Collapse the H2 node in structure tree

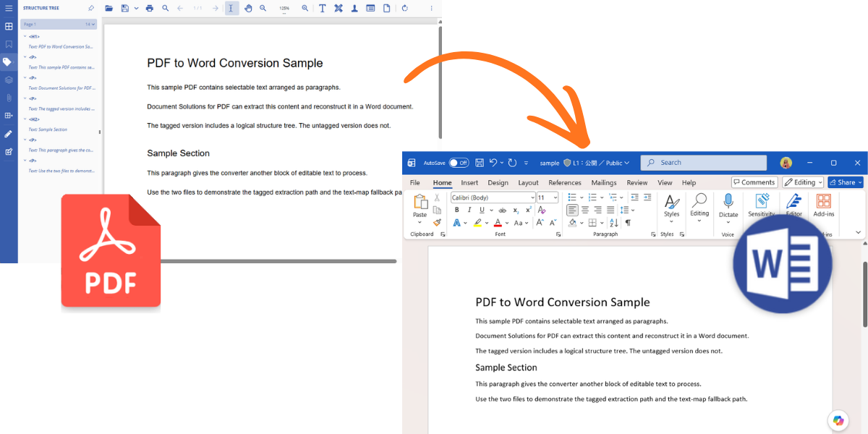[x=25, y=119]
